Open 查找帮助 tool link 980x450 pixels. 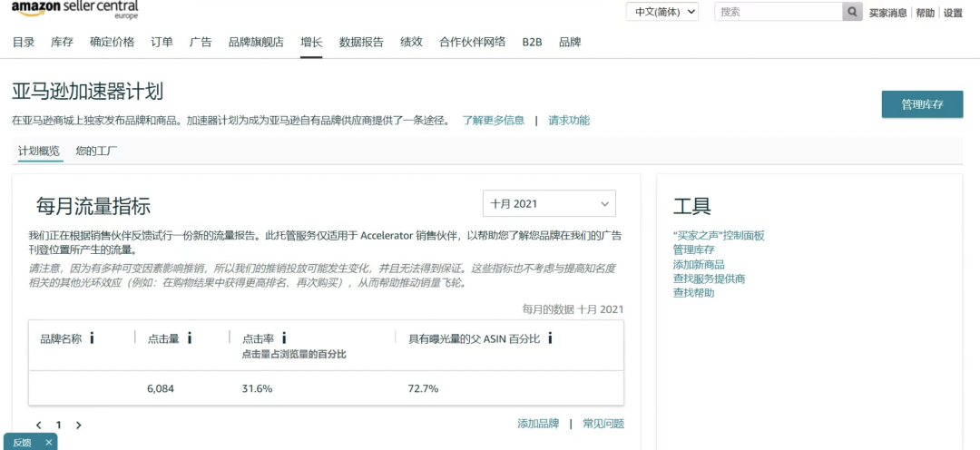694,292
